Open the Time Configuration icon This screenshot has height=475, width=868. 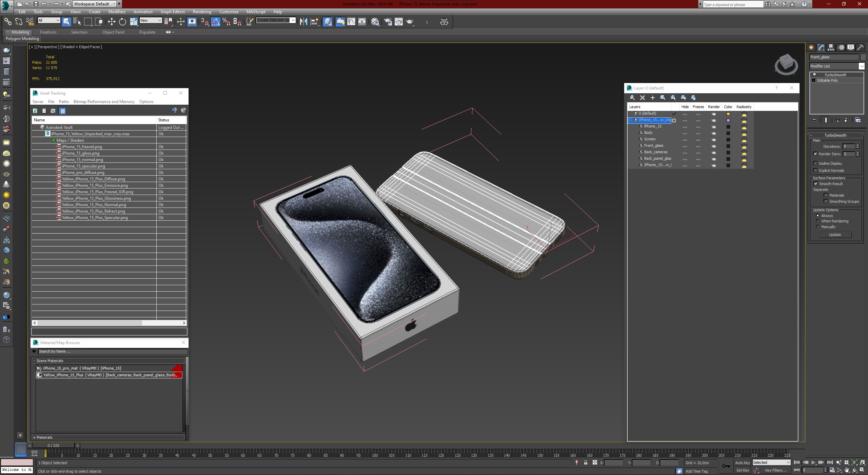(832, 470)
